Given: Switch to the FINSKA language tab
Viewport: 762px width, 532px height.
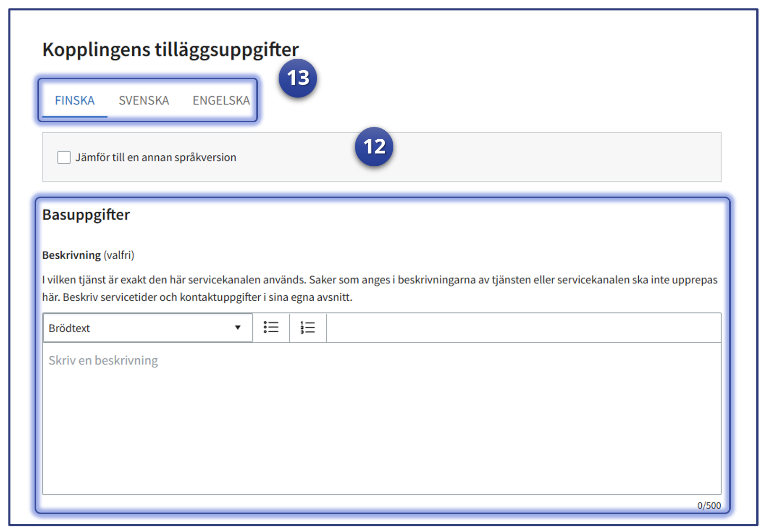Looking at the screenshot, I should point(75,100).
